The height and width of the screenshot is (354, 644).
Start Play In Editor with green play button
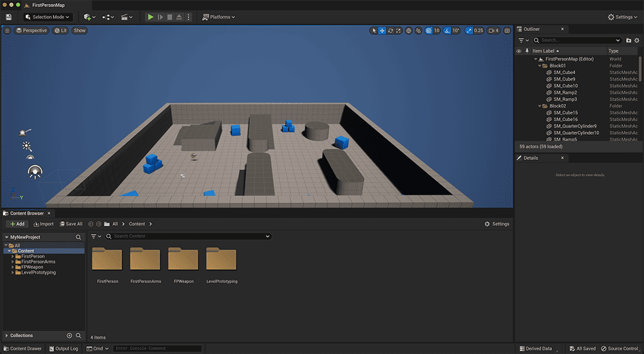151,17
